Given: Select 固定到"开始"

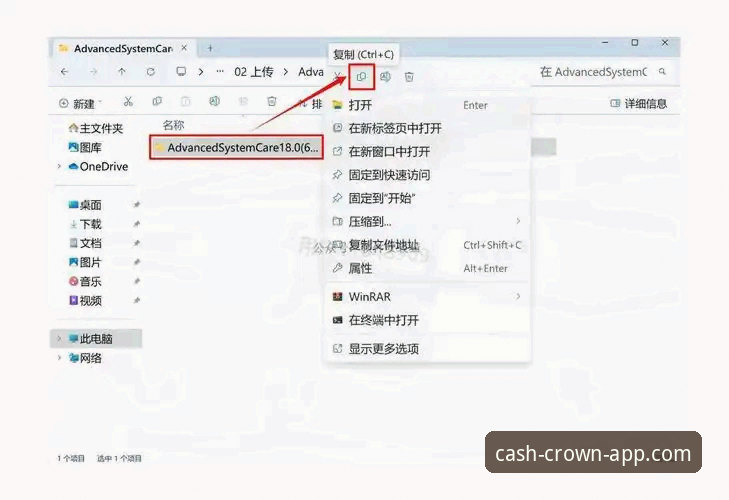Looking at the screenshot, I should pyautogui.click(x=427, y=199).
